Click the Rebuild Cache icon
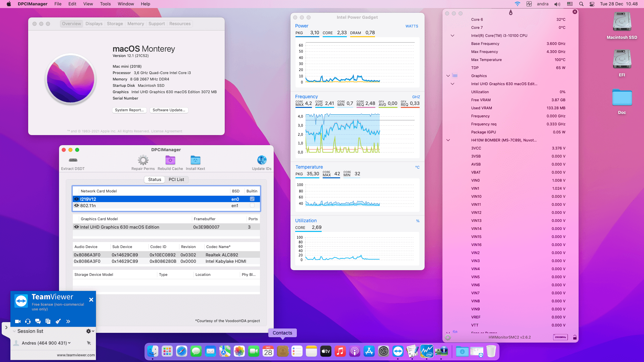This screenshot has width=644, height=362. click(170, 161)
